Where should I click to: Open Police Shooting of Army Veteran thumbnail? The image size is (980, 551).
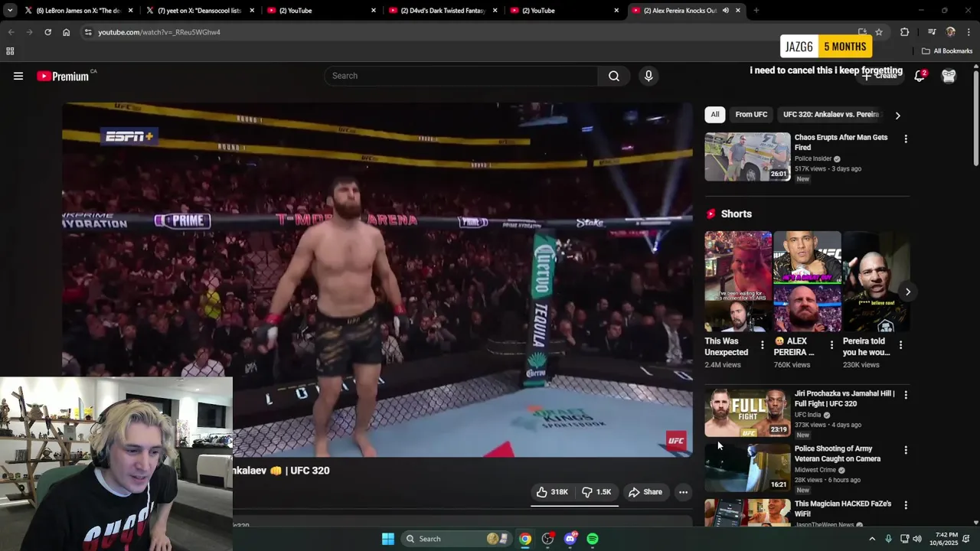point(747,468)
